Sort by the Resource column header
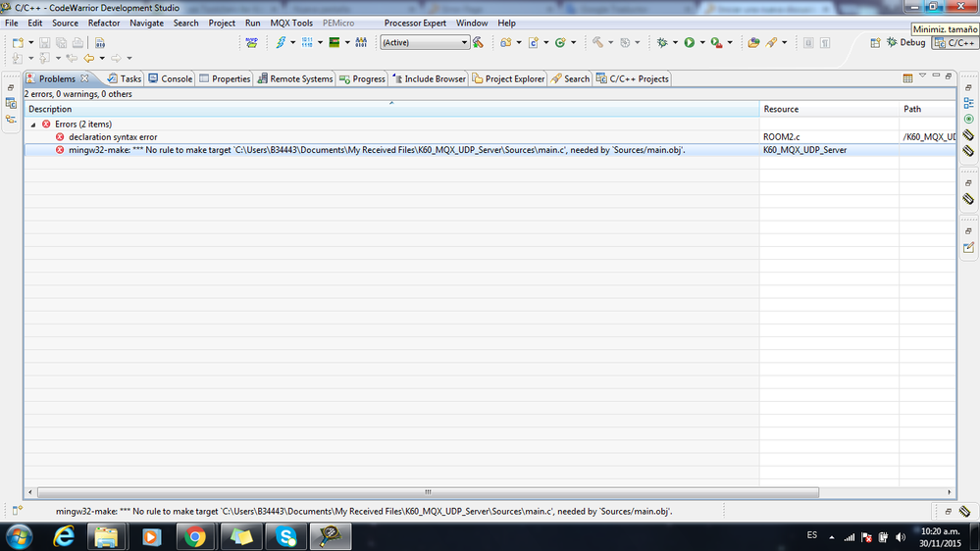This screenshot has width=980, height=551. pyautogui.click(x=829, y=109)
